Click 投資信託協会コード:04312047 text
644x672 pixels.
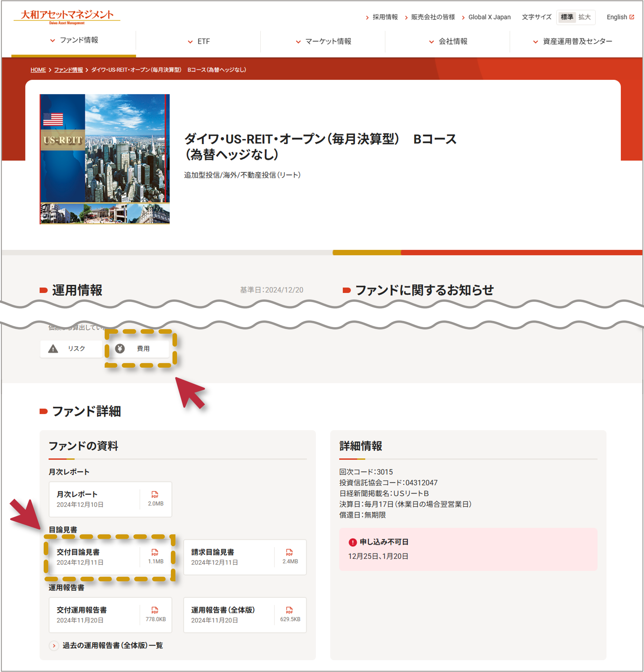388,483
